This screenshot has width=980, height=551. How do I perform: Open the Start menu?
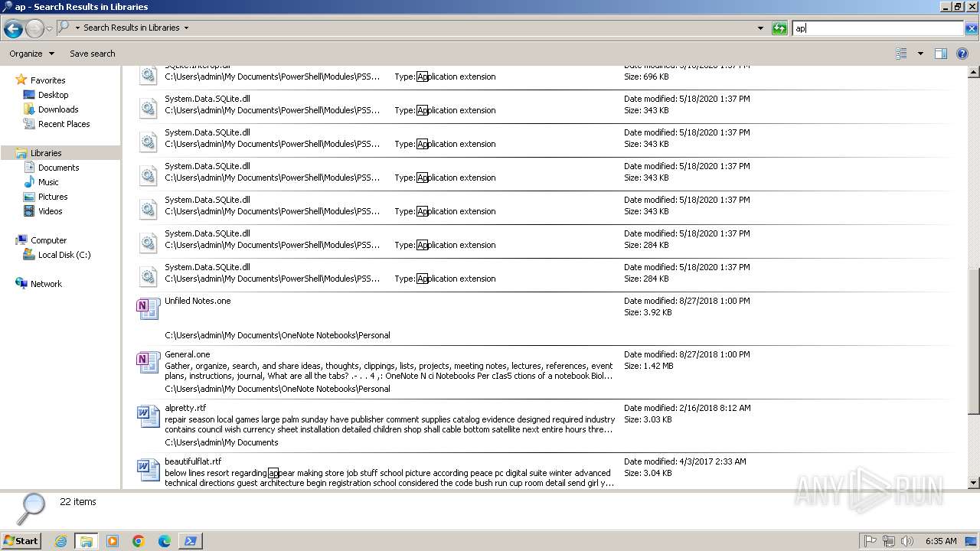(x=21, y=540)
